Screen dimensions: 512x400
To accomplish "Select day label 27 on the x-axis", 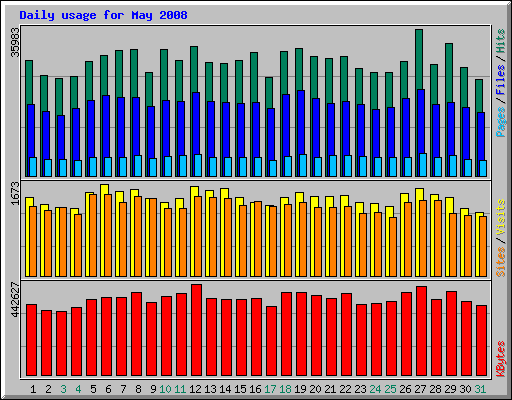I will pyautogui.click(x=420, y=389).
